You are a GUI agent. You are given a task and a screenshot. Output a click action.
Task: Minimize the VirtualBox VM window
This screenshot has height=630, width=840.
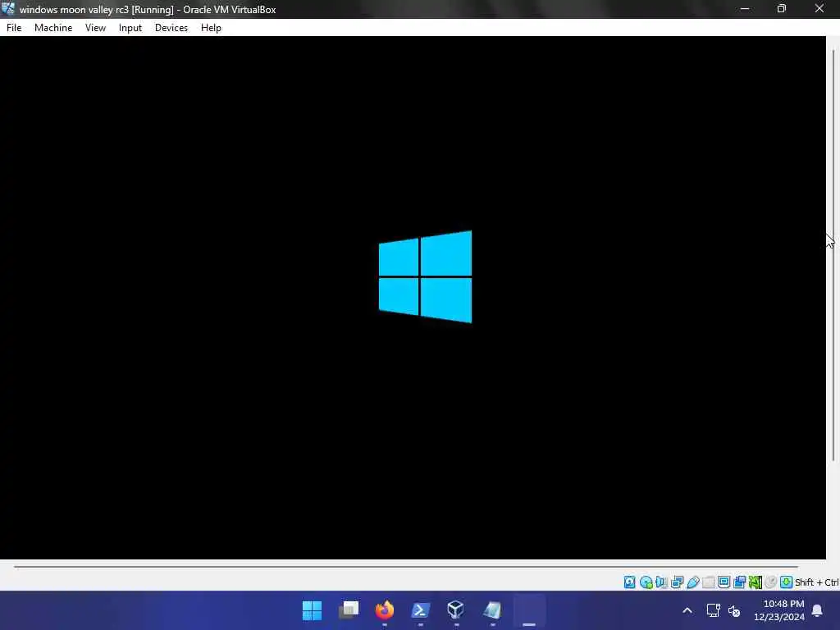click(x=745, y=9)
